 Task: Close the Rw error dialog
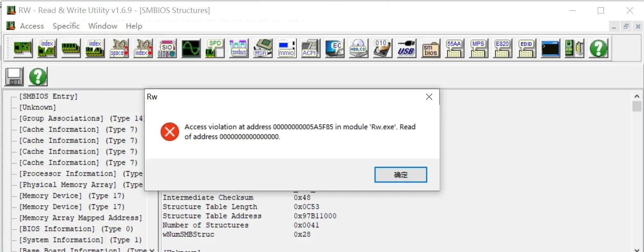click(x=429, y=97)
